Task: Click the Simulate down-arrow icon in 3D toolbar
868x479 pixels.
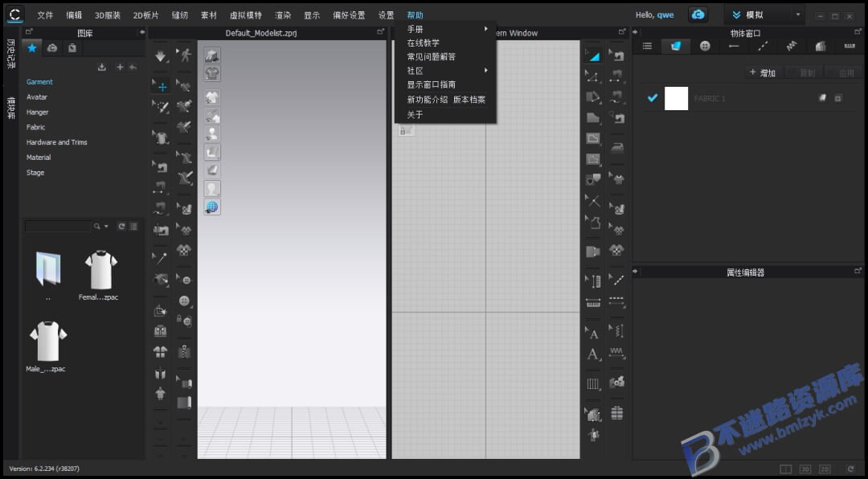Action: [161, 56]
